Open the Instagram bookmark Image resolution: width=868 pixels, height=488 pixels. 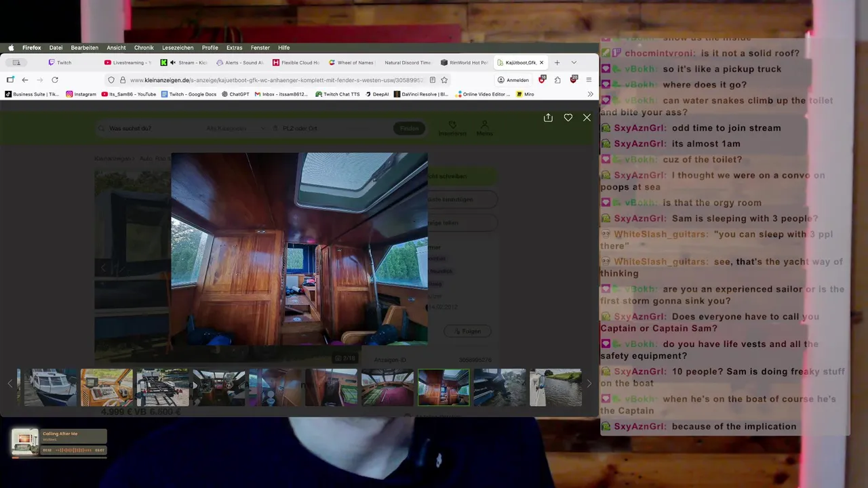(81, 94)
